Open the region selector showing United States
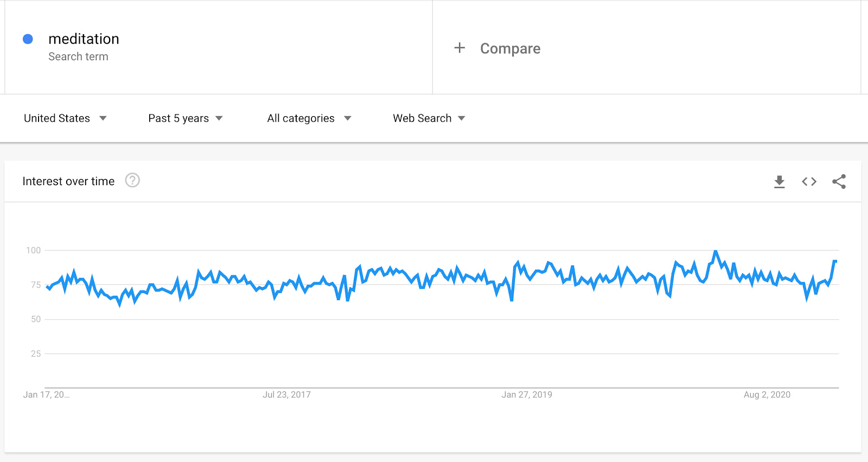The image size is (868, 462). click(x=58, y=118)
